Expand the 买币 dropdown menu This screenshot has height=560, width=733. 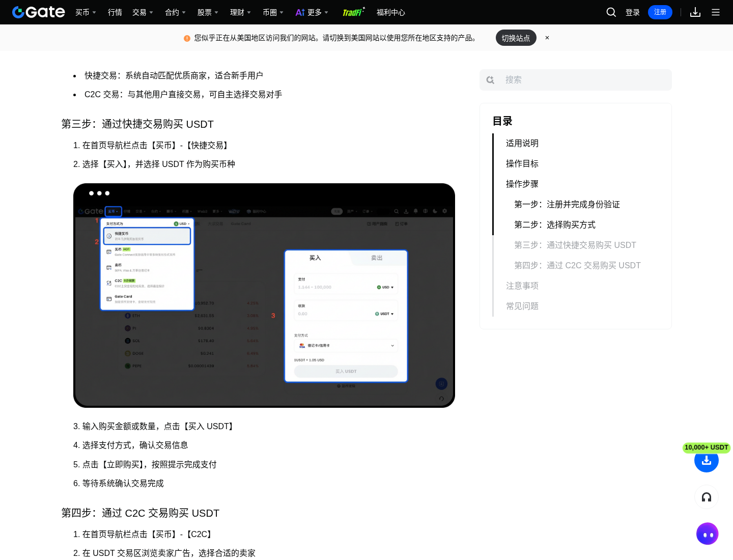(86, 12)
